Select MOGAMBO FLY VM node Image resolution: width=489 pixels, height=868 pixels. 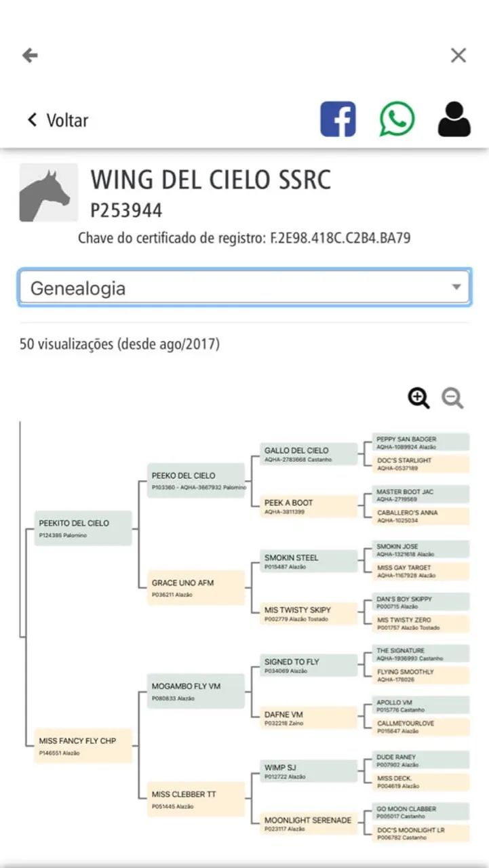(196, 691)
